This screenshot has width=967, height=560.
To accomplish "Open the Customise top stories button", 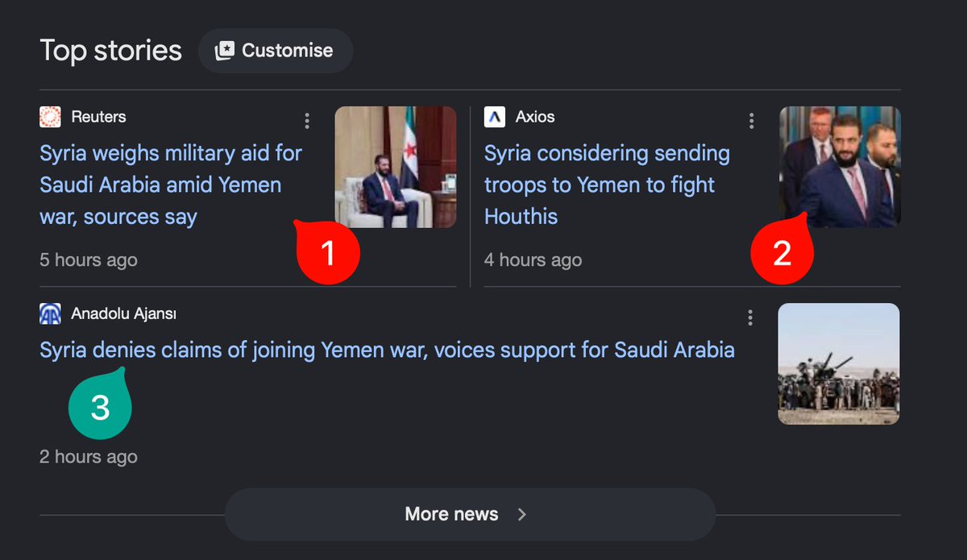I will 276,51.
